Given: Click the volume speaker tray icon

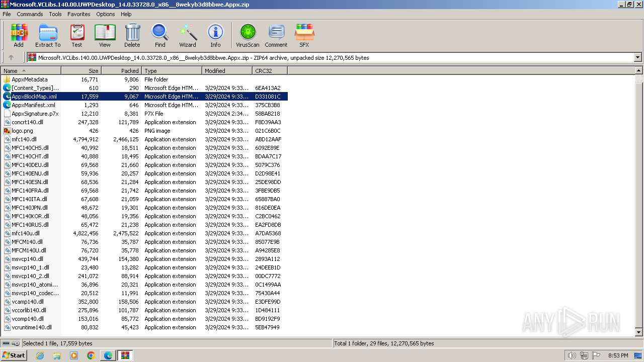Looking at the screenshot, I should [572, 355].
